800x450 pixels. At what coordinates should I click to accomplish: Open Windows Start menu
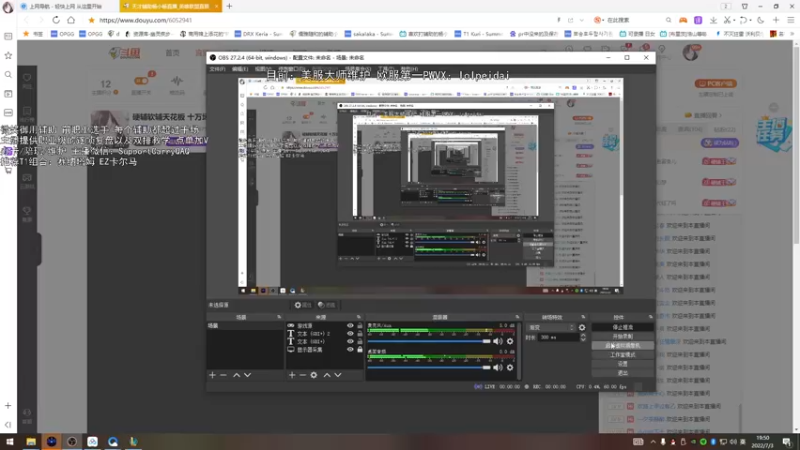[x=10, y=441]
